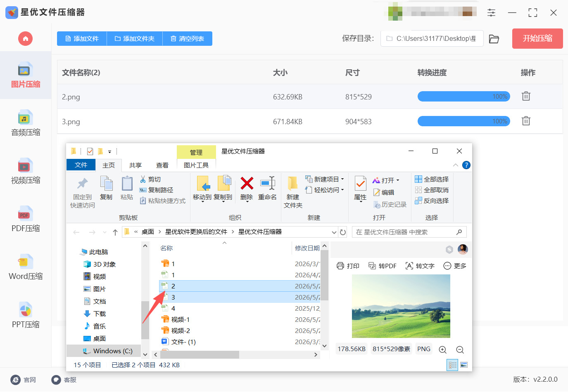Image resolution: width=568 pixels, height=392 pixels.
Task: Go up one folder level in Explorer
Action: (x=115, y=232)
